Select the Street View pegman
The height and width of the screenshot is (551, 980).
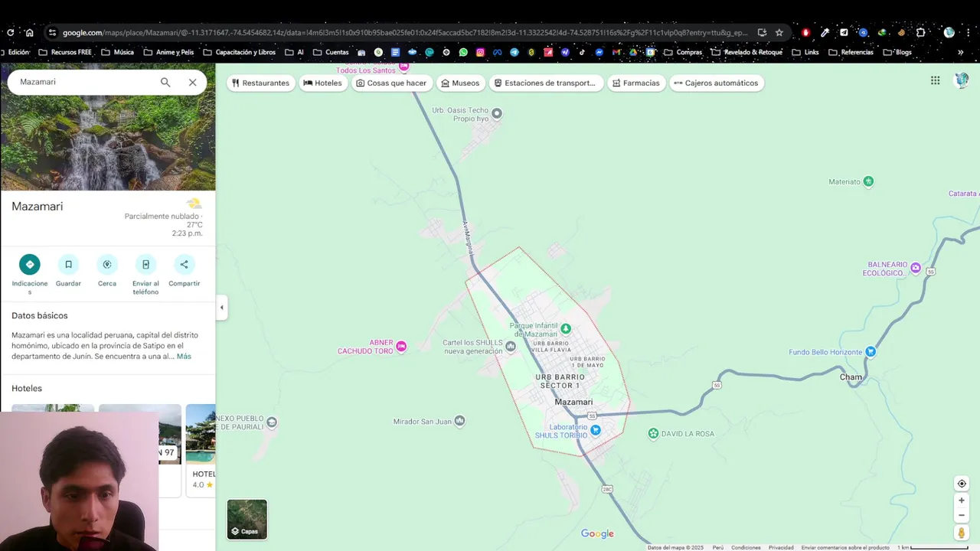[x=962, y=533]
